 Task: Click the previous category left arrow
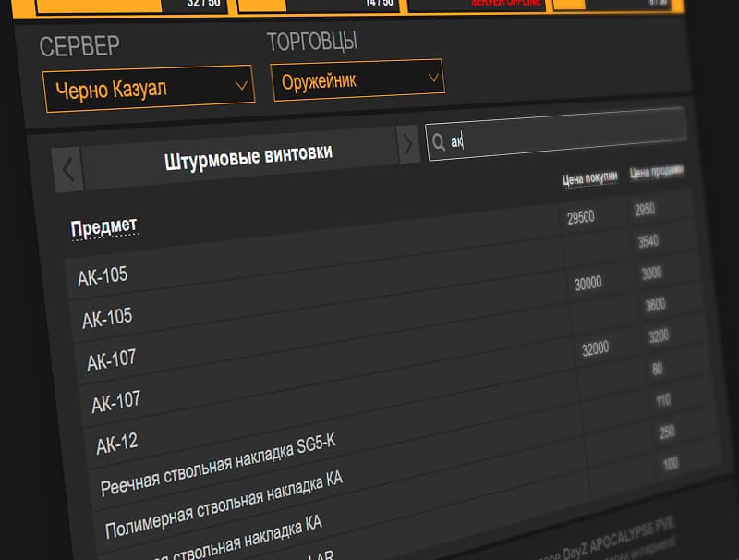point(68,169)
